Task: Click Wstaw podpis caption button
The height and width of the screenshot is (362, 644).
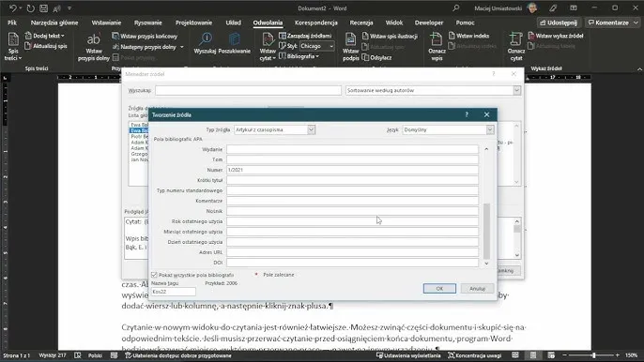Action: coord(350,47)
